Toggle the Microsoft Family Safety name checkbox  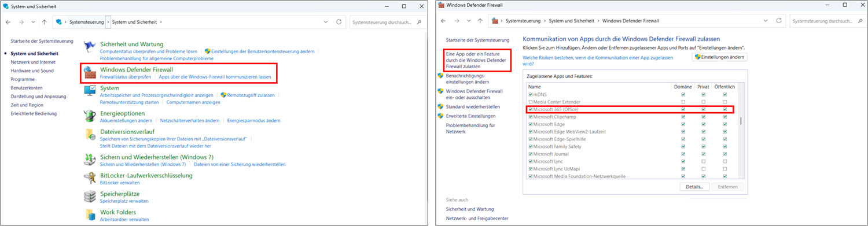tap(530, 147)
